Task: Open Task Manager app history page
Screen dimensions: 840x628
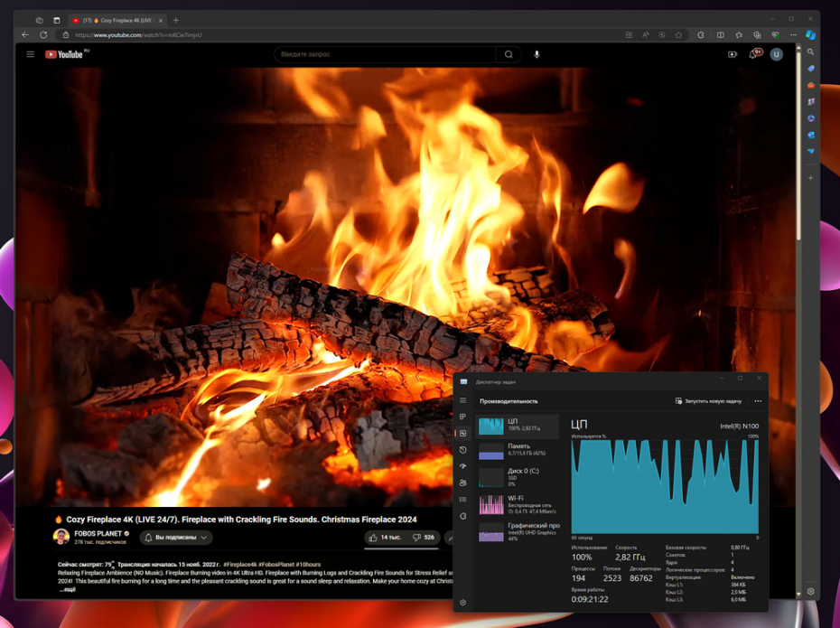Action: tap(463, 450)
